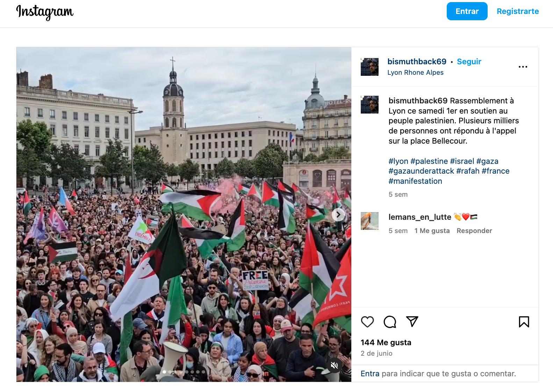
Task: Open lemans_en_lutte commenter avatar
Action: [x=369, y=221]
